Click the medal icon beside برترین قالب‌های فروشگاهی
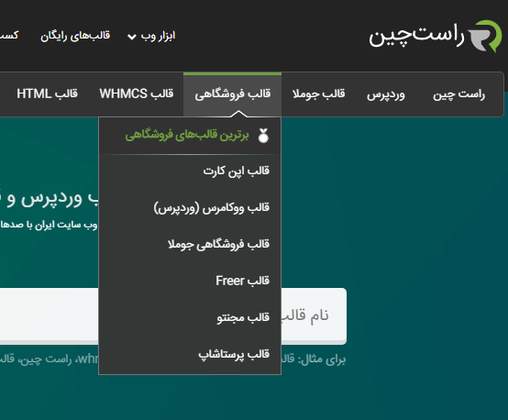The width and height of the screenshot is (508, 420). 263,136
